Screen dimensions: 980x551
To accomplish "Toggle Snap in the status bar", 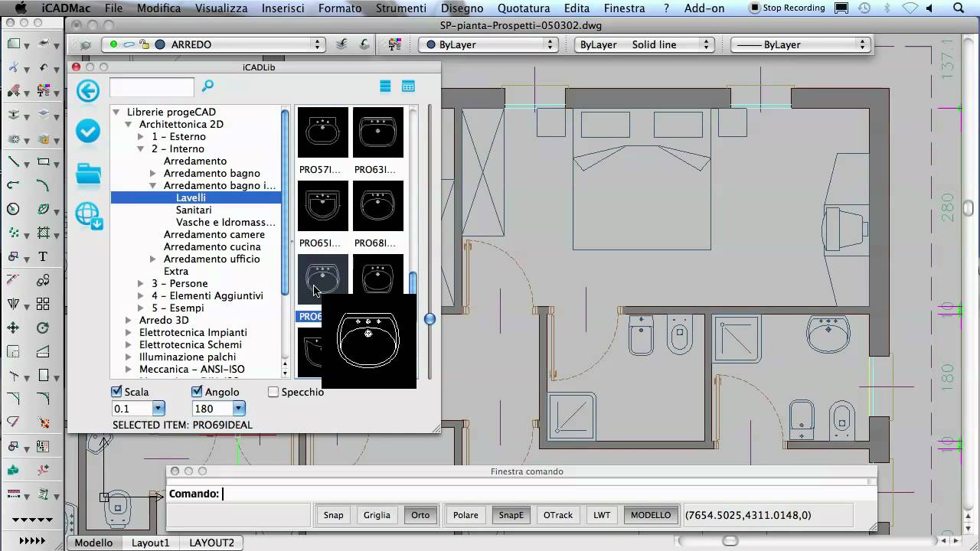I will click(333, 515).
